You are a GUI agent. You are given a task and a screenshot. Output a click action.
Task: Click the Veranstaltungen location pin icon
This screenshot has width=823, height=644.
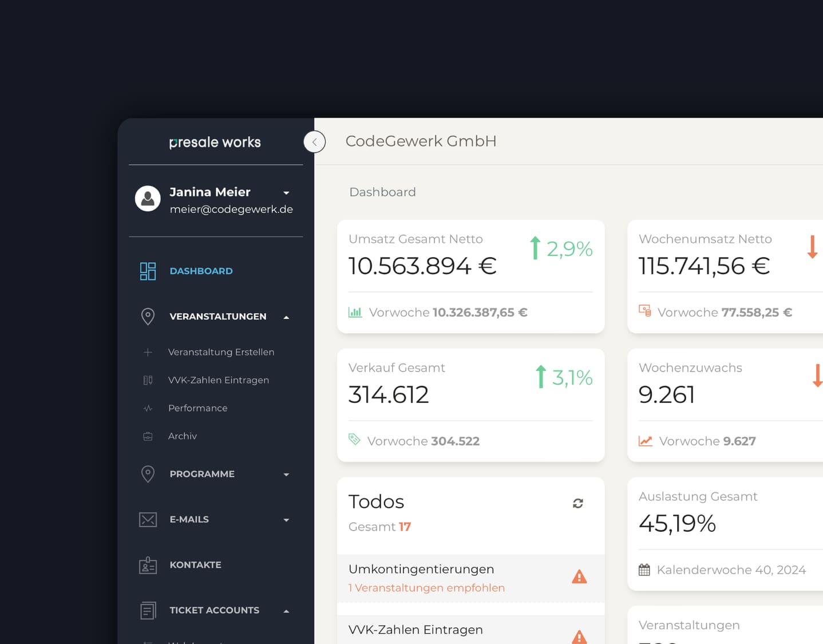pyautogui.click(x=148, y=317)
